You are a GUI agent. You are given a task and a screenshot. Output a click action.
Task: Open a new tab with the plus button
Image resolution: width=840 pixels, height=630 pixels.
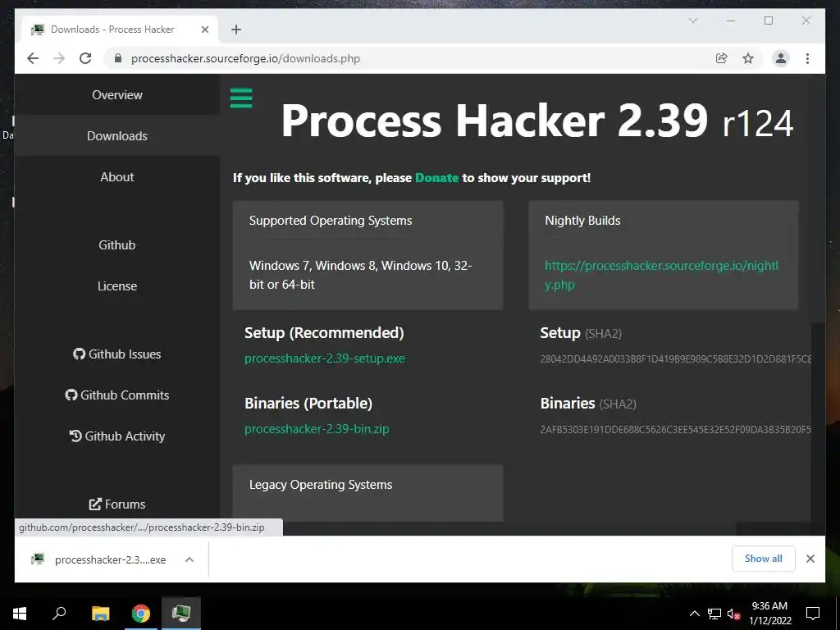(236, 30)
